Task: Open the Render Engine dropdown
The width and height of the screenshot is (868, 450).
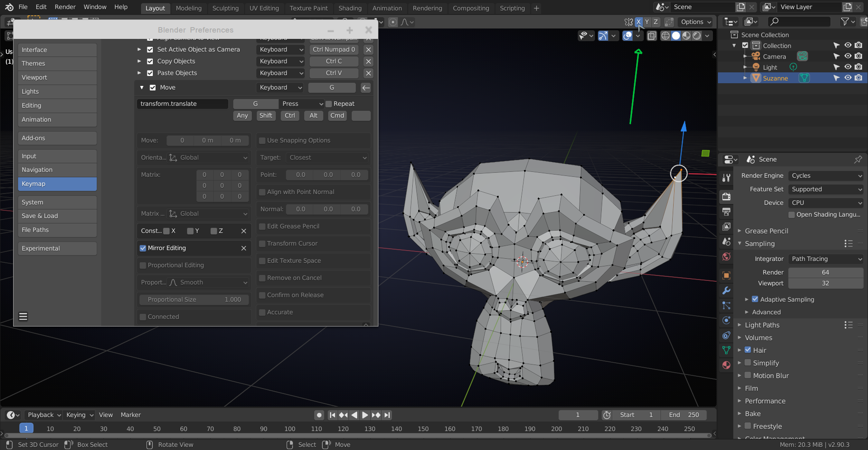Action: click(826, 175)
